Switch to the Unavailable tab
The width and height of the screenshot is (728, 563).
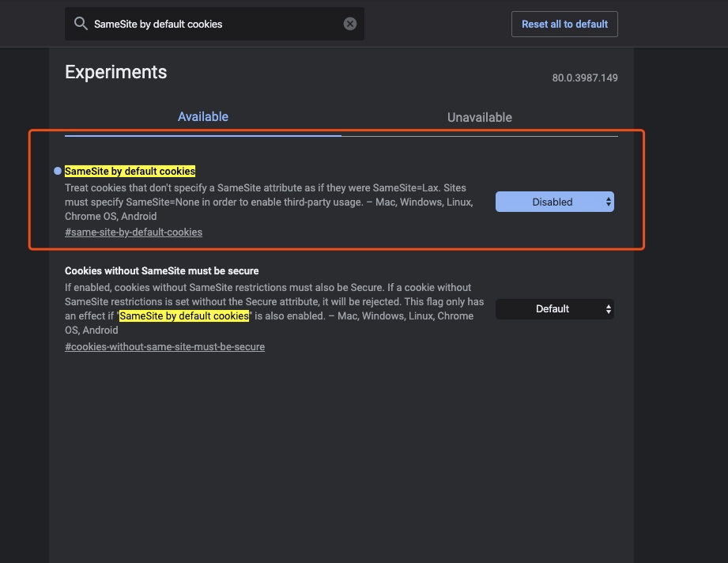coord(480,118)
